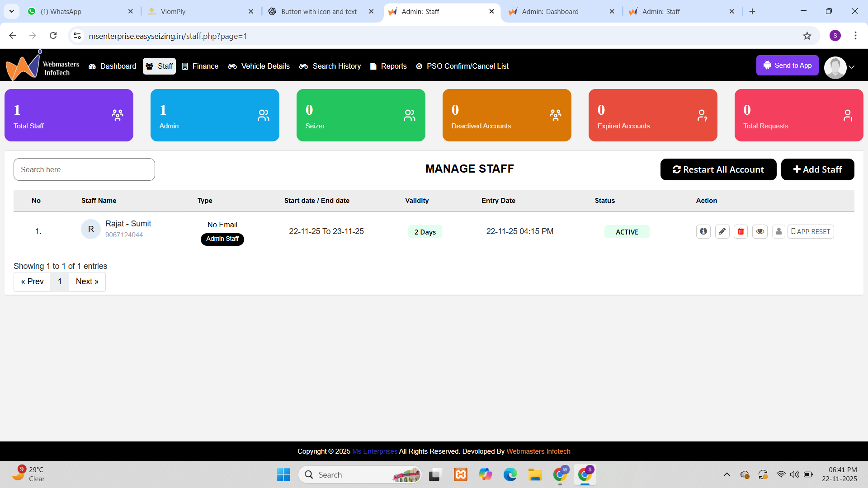This screenshot has height=488, width=868.
Task: Click the Total Requests card
Action: 799,115
